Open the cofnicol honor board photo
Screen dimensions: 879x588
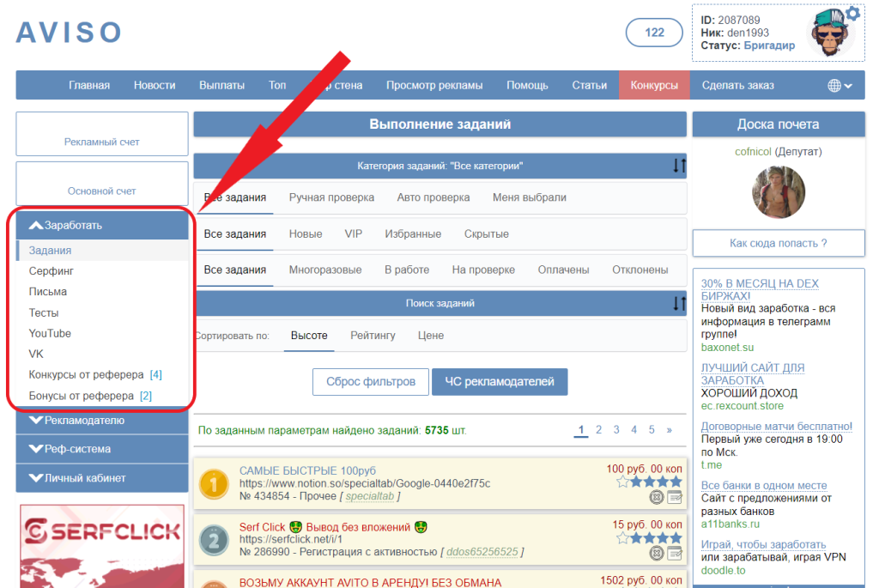(778, 191)
